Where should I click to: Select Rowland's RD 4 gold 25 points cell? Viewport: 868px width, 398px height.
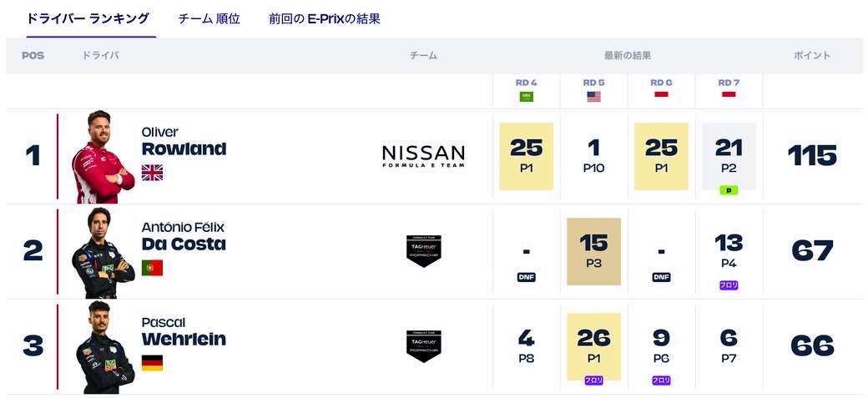click(x=527, y=156)
